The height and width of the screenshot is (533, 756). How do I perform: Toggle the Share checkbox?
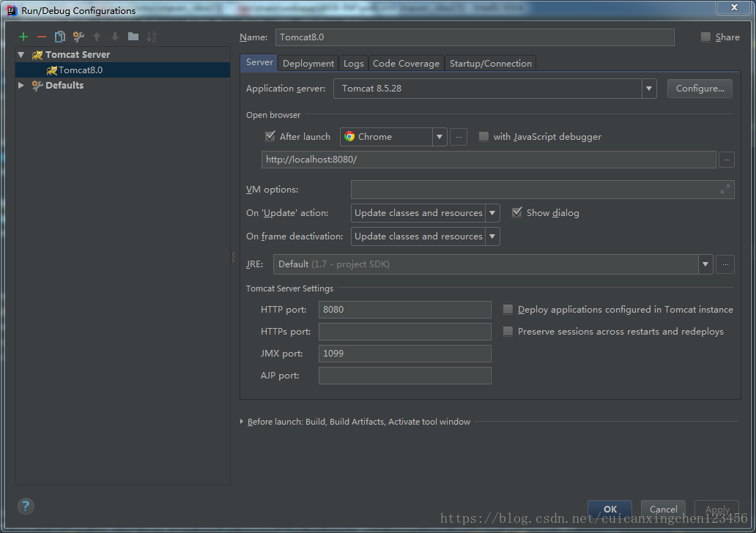[705, 37]
